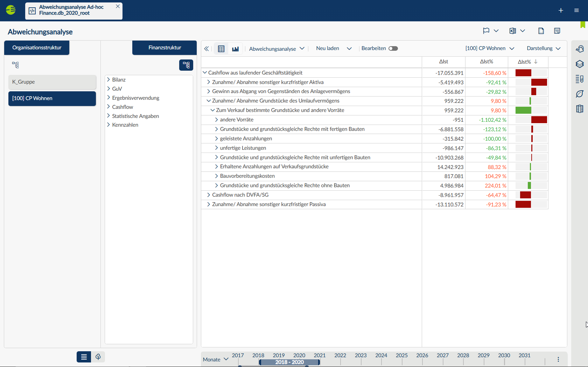Select the Organisationsstruktur tab
This screenshot has width=588, height=367.
(x=37, y=48)
